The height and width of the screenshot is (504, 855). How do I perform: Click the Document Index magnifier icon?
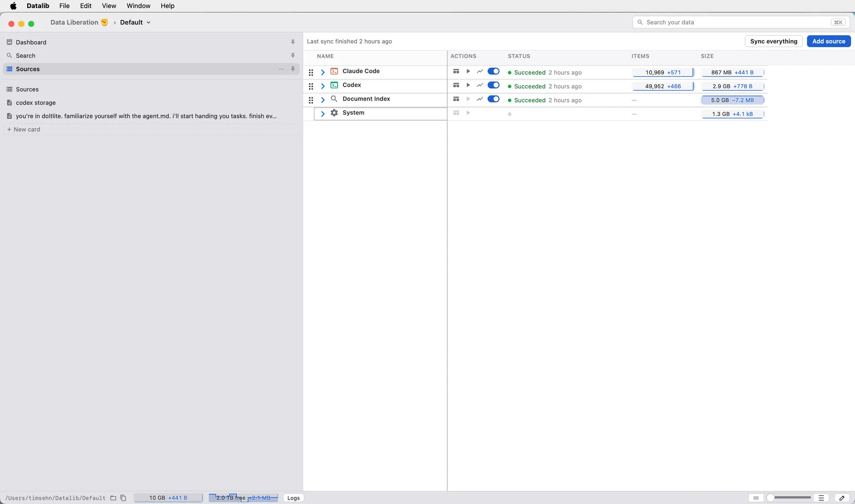coord(334,99)
